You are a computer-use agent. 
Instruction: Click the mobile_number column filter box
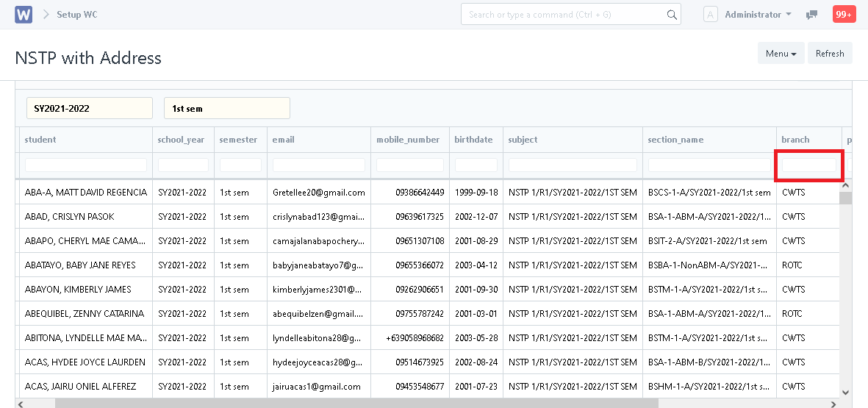click(410, 165)
